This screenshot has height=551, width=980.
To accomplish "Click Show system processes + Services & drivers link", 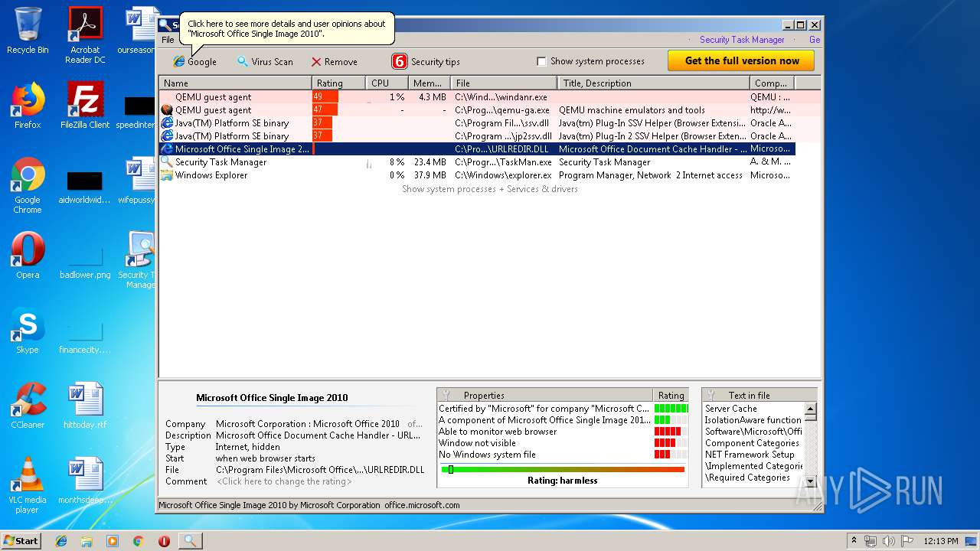I will coord(490,189).
